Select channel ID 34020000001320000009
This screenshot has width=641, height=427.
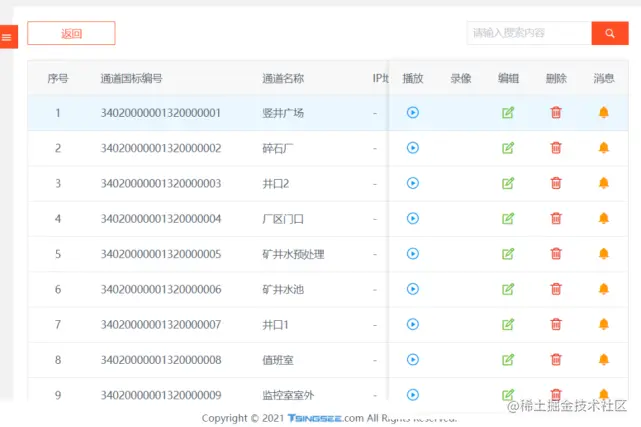coord(161,395)
